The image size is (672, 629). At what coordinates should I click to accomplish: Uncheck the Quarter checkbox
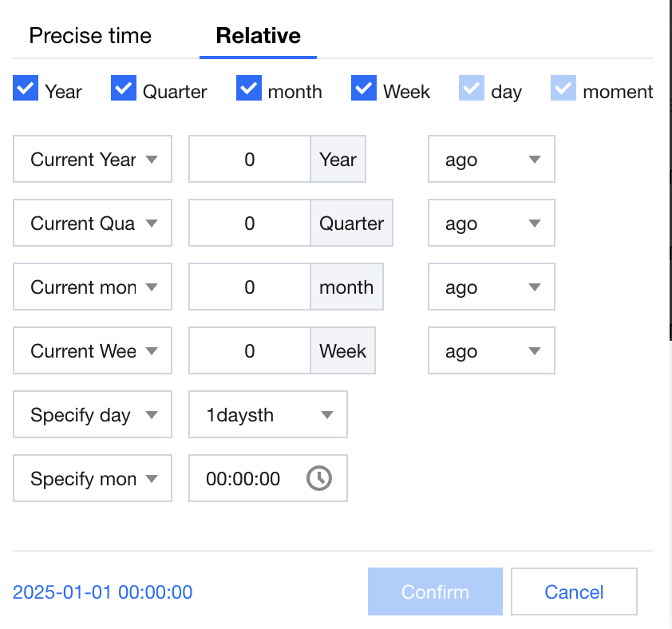[124, 89]
